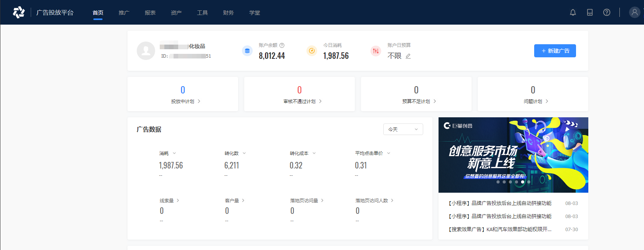The image size is (644, 250).
Task: Open 审核不通过计划 card
Action: click(x=300, y=94)
